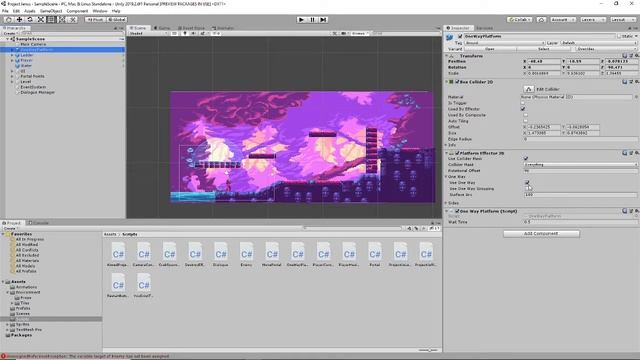Click the prefab Open button
Screen dimensions: 640x360
click(x=489, y=49)
